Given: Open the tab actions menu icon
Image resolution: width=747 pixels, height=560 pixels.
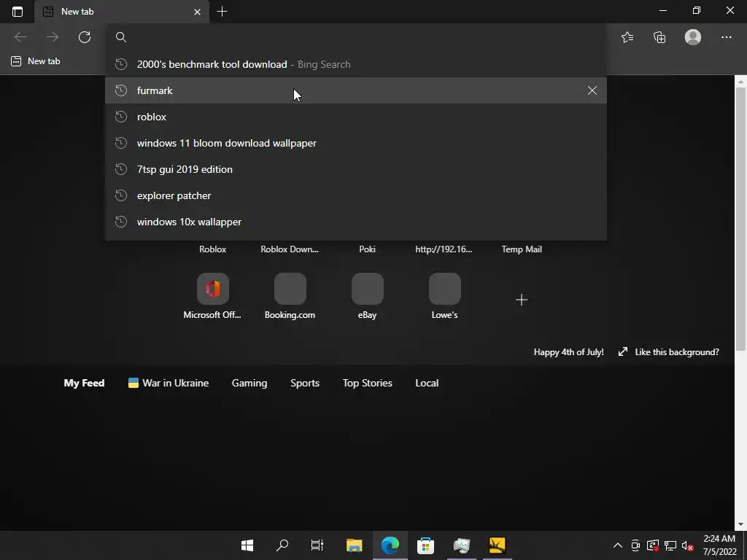Looking at the screenshot, I should (x=18, y=12).
